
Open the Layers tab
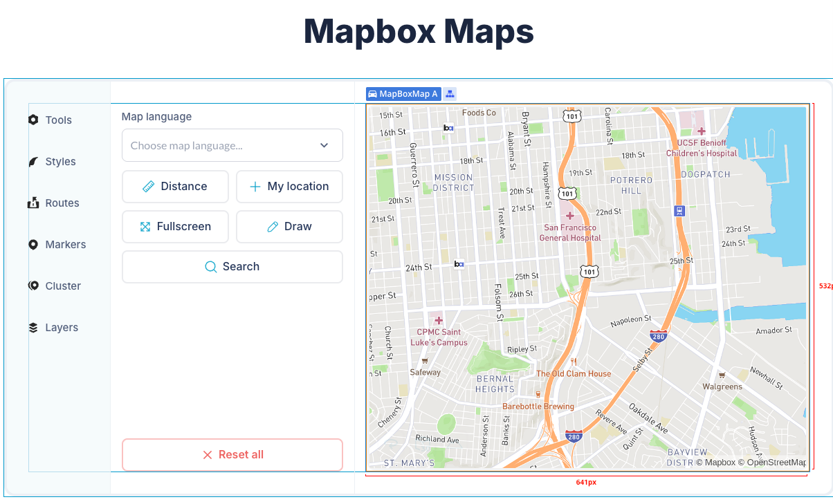[x=53, y=328]
